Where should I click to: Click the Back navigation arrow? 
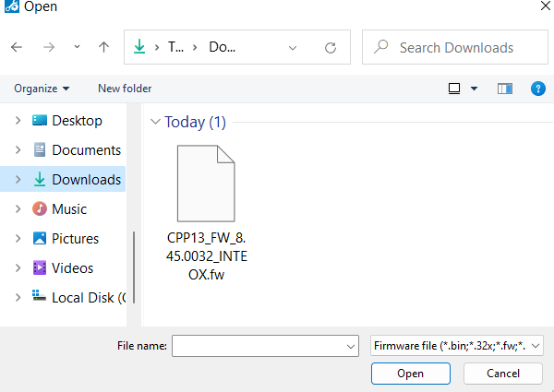18,47
